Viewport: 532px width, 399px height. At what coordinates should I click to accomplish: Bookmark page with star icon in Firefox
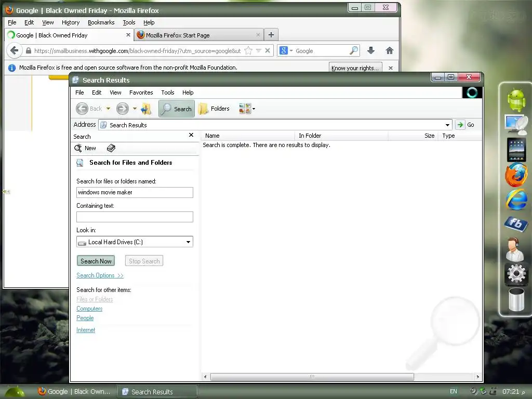point(248,50)
